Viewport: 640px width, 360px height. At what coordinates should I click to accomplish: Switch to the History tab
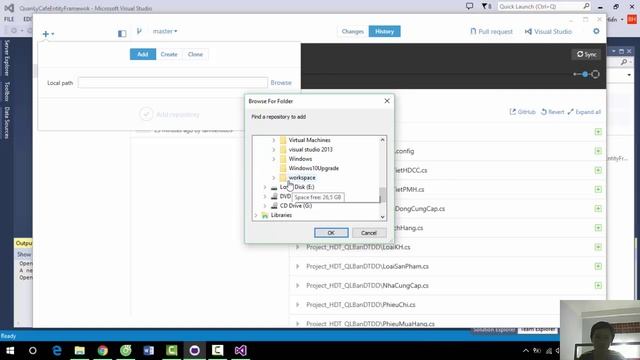tap(384, 31)
